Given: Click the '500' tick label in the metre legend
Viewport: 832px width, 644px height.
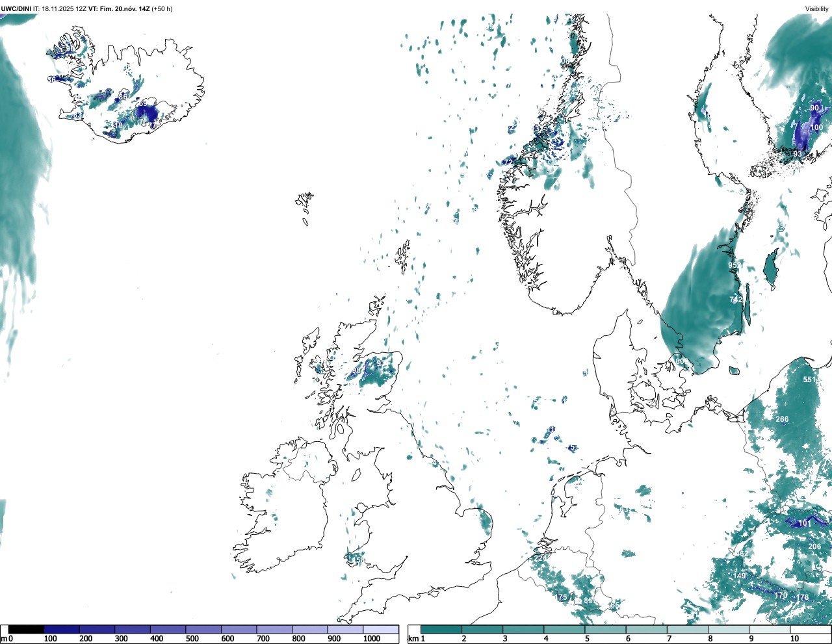Looking at the screenshot, I should (x=192, y=639).
